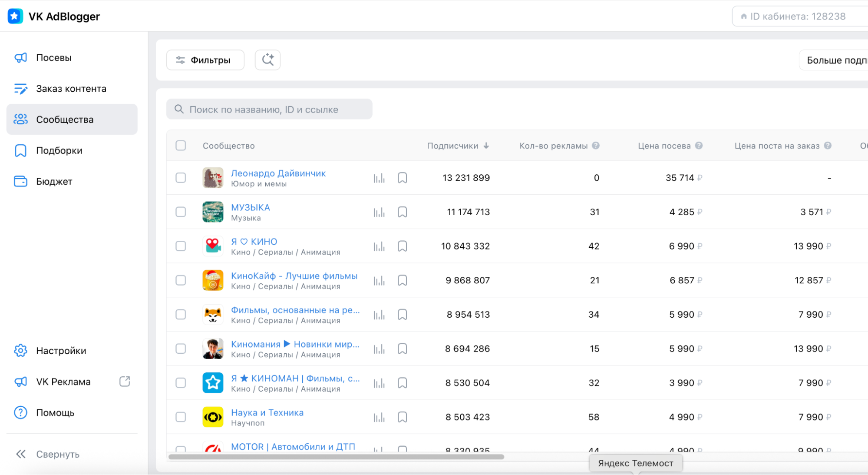The image size is (868, 475).
Task: Sort by the Подписчики column arrow
Action: coord(486,146)
